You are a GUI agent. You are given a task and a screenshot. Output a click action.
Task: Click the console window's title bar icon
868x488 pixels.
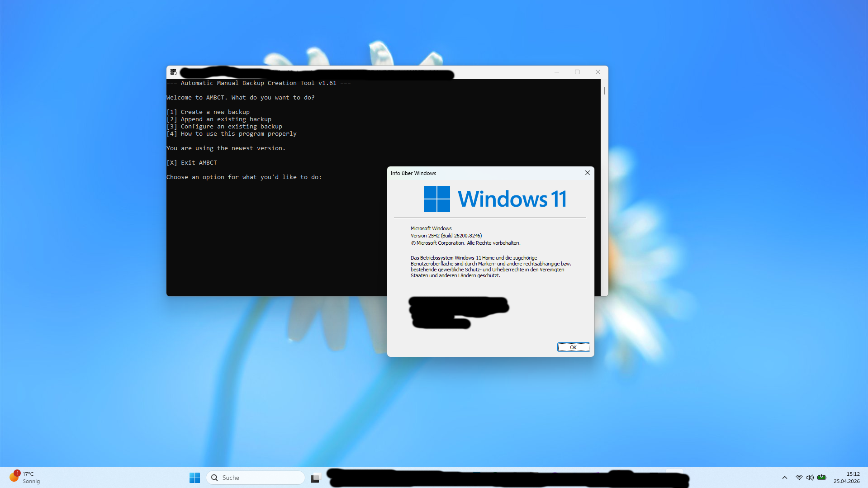[173, 72]
